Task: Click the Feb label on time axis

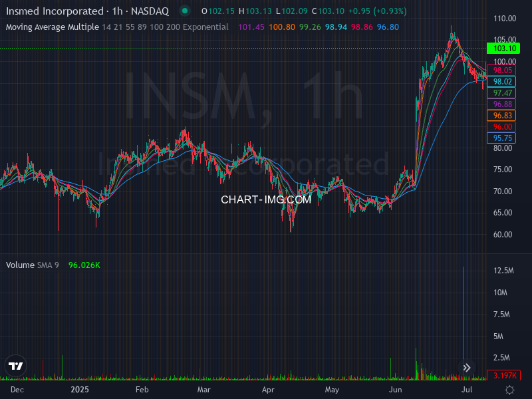Action: tap(142, 390)
